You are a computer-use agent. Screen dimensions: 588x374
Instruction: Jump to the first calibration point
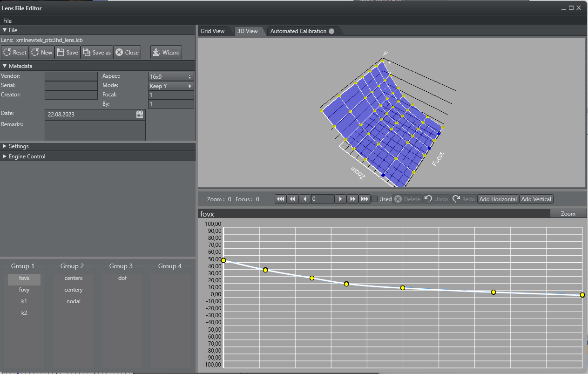tap(280, 199)
